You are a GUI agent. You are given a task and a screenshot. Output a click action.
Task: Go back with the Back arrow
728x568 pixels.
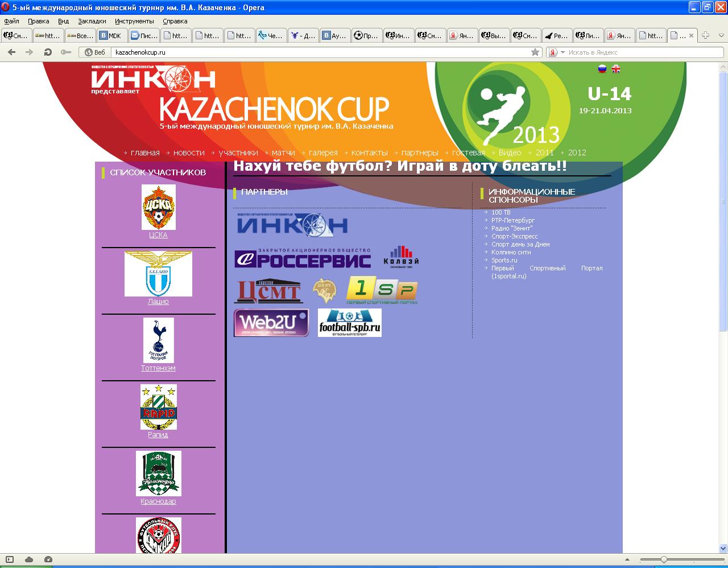(x=11, y=52)
